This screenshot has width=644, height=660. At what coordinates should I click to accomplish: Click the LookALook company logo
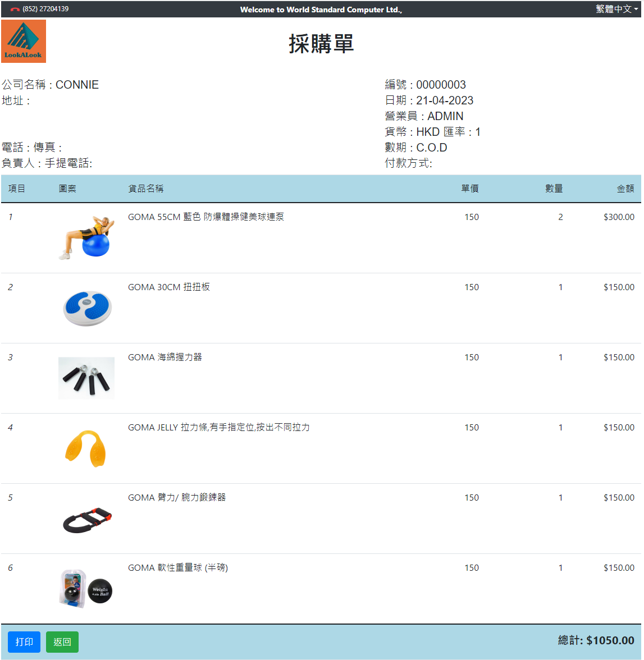[24, 42]
